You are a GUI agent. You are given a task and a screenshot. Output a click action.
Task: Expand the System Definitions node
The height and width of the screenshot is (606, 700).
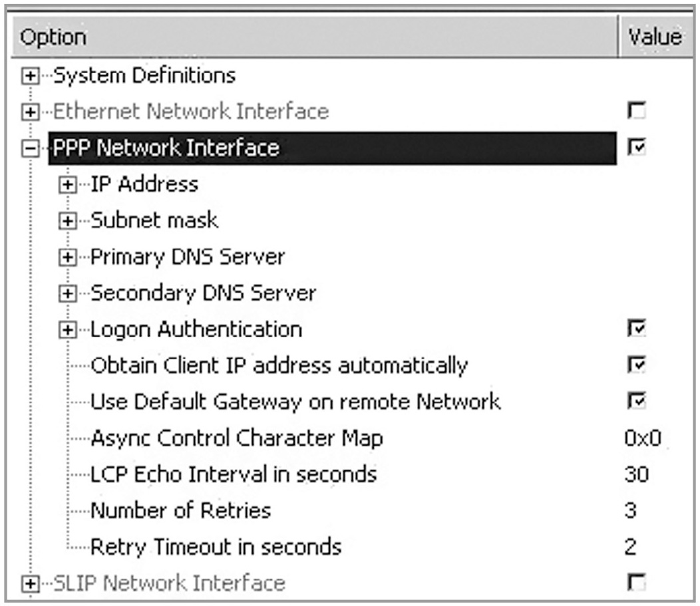coord(29,76)
